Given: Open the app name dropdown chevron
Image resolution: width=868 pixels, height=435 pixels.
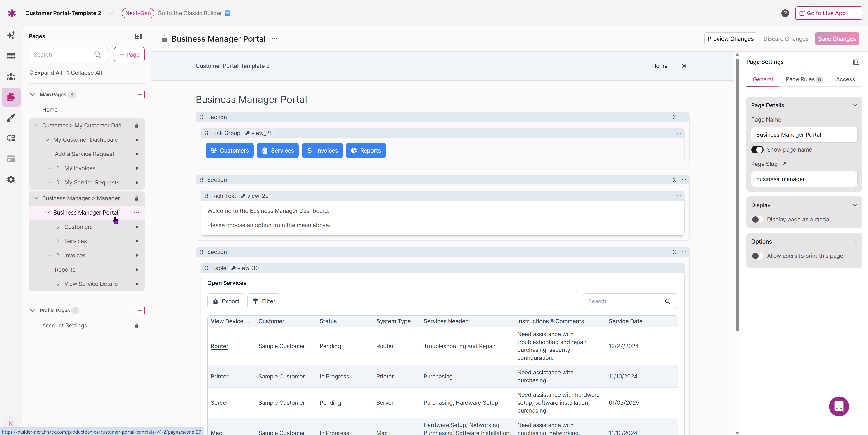Looking at the screenshot, I should pyautogui.click(x=111, y=13).
